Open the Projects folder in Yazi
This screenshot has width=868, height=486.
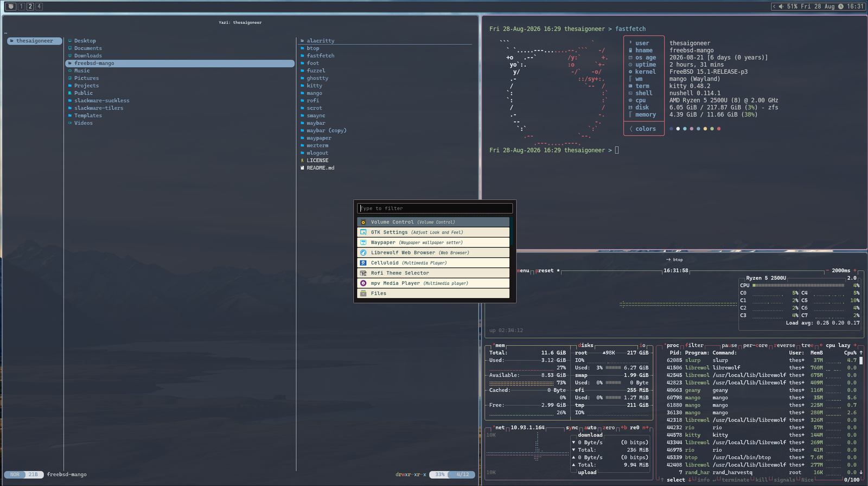point(86,86)
